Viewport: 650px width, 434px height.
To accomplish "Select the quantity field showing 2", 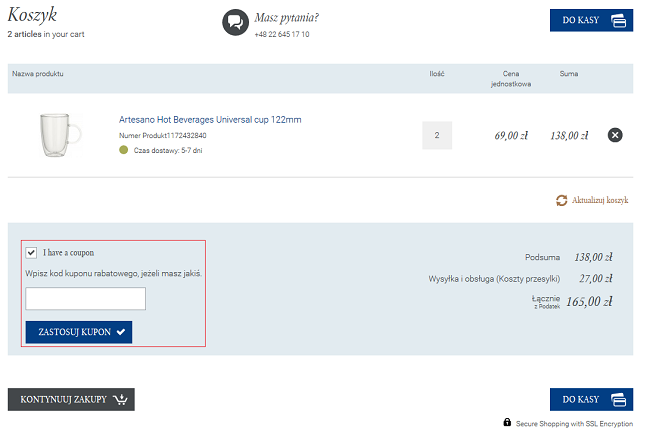I will (x=437, y=135).
